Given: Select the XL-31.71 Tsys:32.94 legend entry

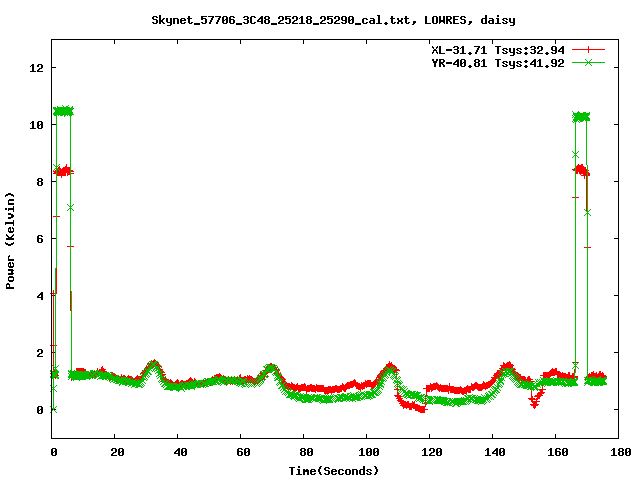Looking at the screenshot, I should coord(498,50).
